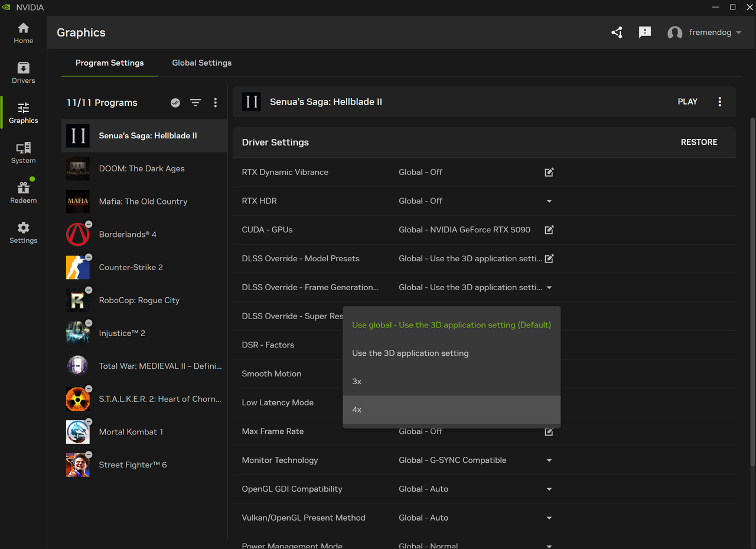Click RESTORE driver settings button
This screenshot has height=549, width=756.
699,142
